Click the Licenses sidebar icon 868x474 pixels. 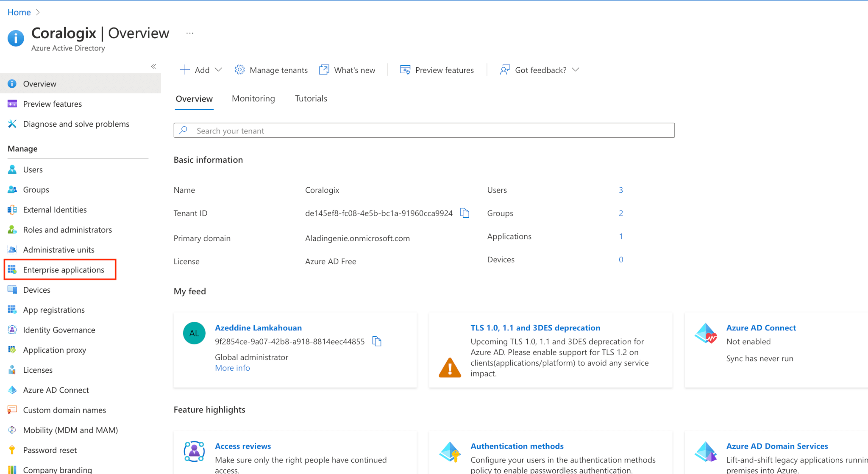[x=12, y=370]
